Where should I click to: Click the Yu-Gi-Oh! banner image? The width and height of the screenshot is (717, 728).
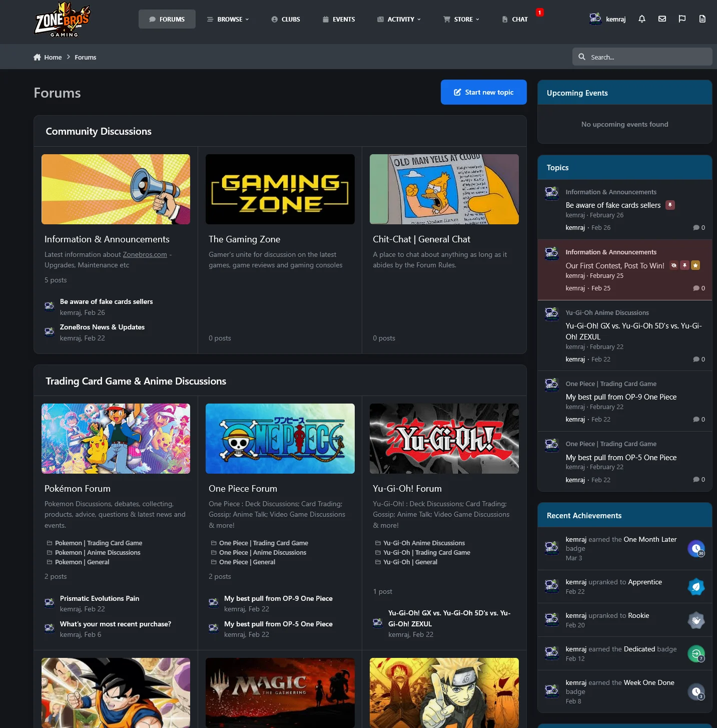[x=444, y=439]
